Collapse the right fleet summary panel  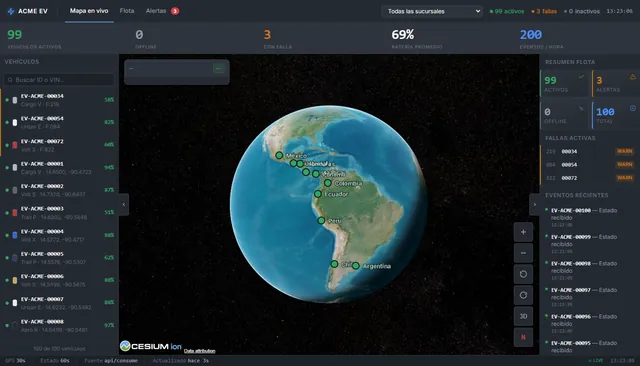(534, 204)
